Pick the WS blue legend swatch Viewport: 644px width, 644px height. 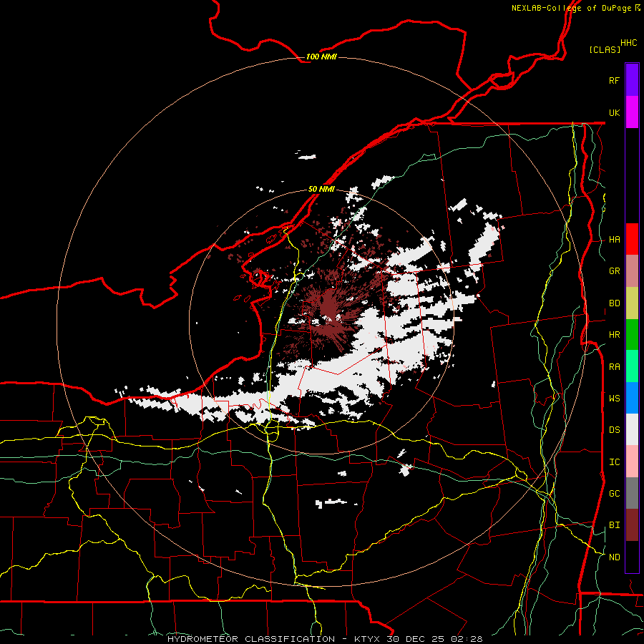pyautogui.click(x=632, y=398)
